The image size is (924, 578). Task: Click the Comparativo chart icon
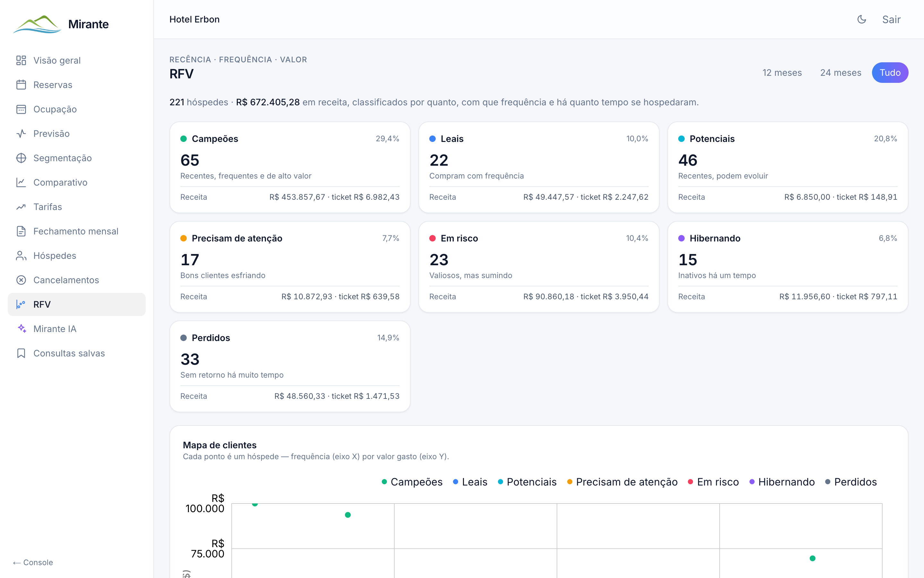click(21, 183)
